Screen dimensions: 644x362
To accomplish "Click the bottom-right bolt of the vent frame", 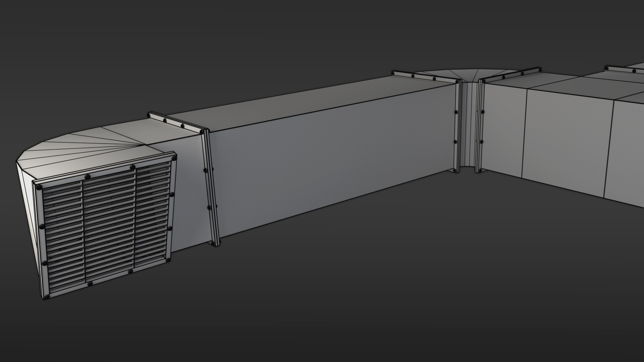I will [x=167, y=259].
